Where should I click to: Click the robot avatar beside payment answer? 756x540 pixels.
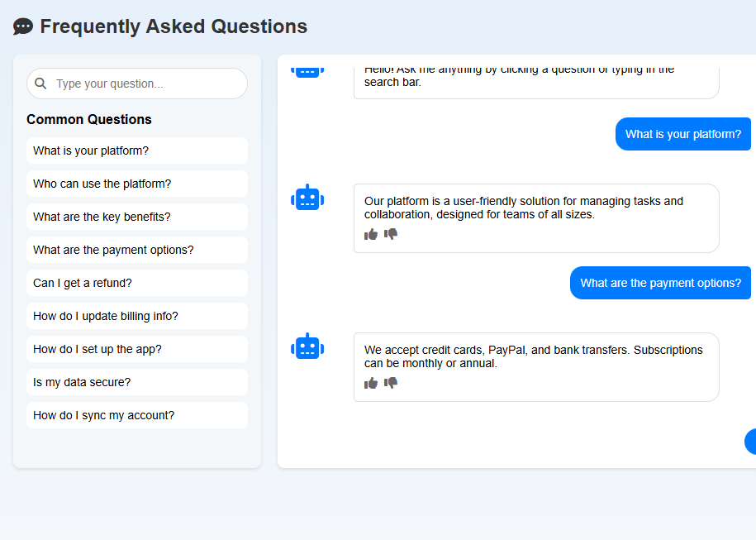307,347
